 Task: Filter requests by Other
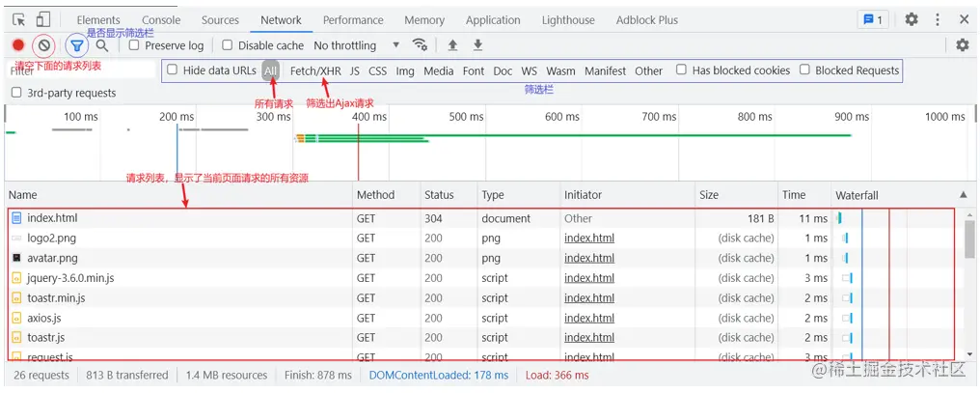[649, 70]
